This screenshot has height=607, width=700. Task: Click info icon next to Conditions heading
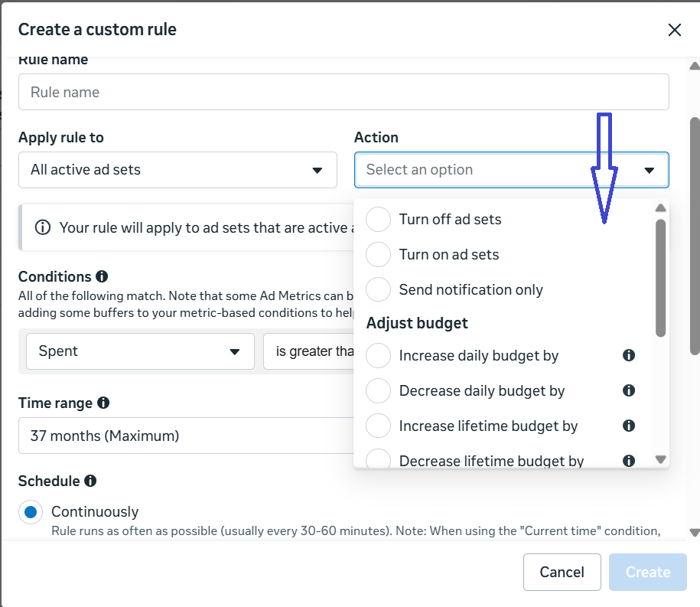coord(100,276)
